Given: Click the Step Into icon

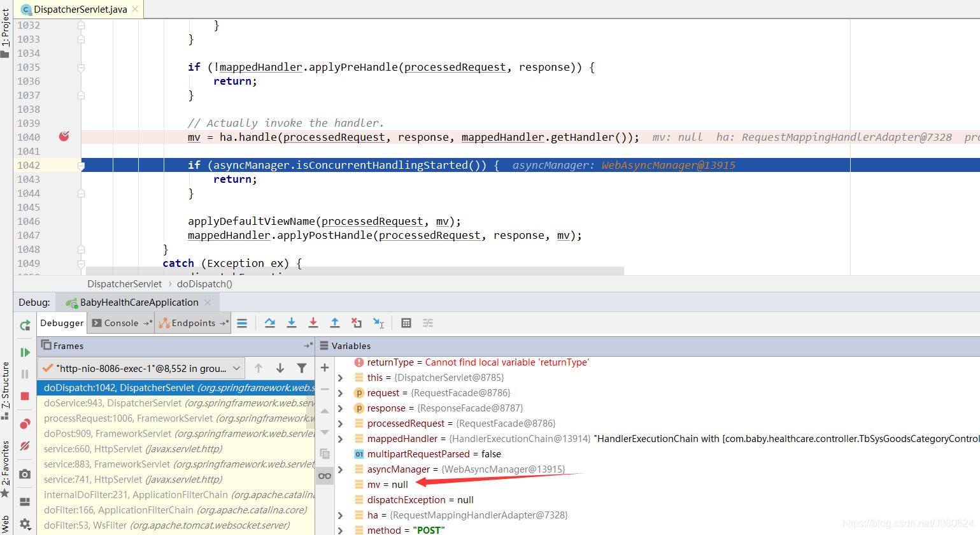Looking at the screenshot, I should click(292, 323).
